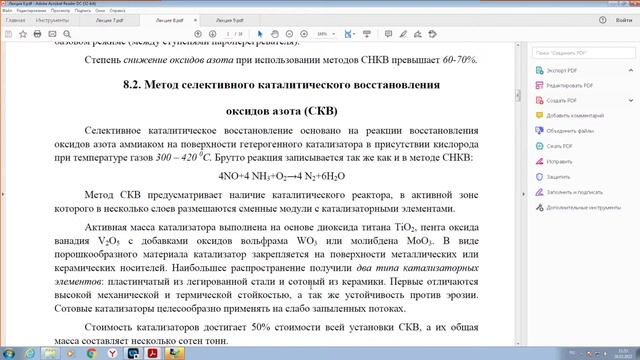Open the Файл menu
The image size is (640, 360).
click(x=7, y=11)
